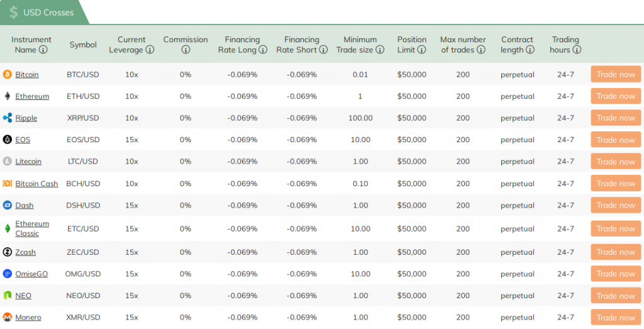Click the NEO/USD symbol cell
Screen dimensions: 644x329
pos(83,296)
